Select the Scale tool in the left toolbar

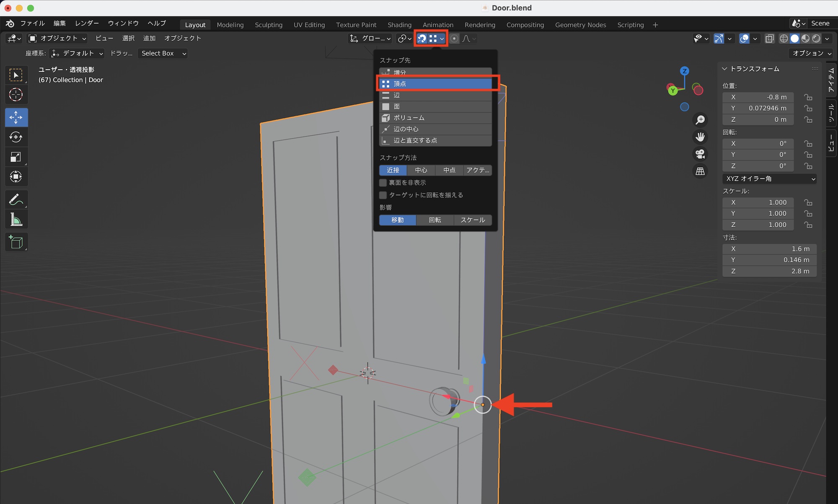coord(16,157)
